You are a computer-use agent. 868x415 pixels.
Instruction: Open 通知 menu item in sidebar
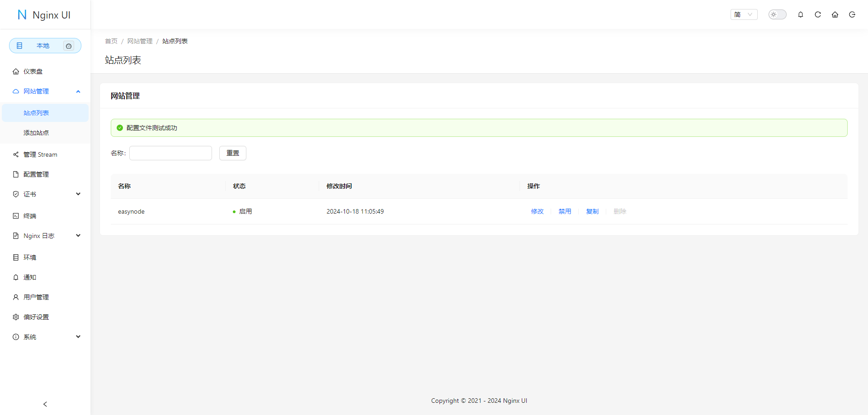tap(45, 277)
